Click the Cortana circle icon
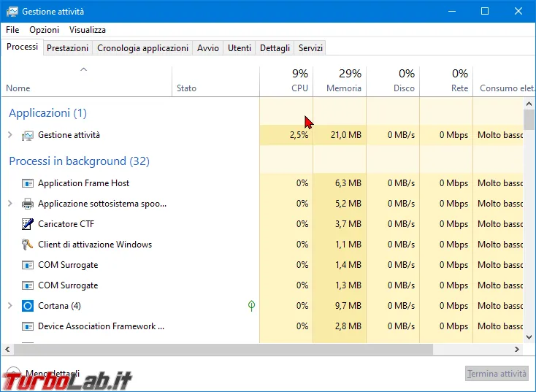Viewport: 536px width, 392px height. coord(27,306)
